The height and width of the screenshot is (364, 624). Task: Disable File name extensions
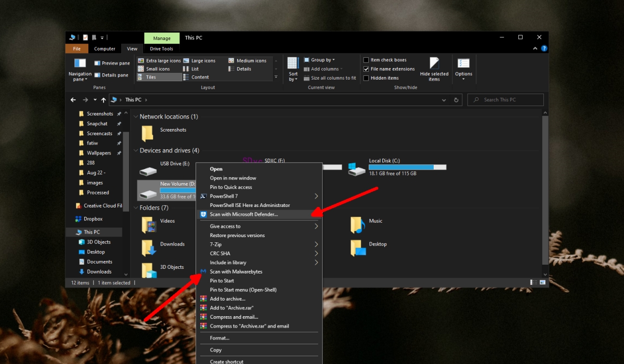pyautogui.click(x=366, y=69)
